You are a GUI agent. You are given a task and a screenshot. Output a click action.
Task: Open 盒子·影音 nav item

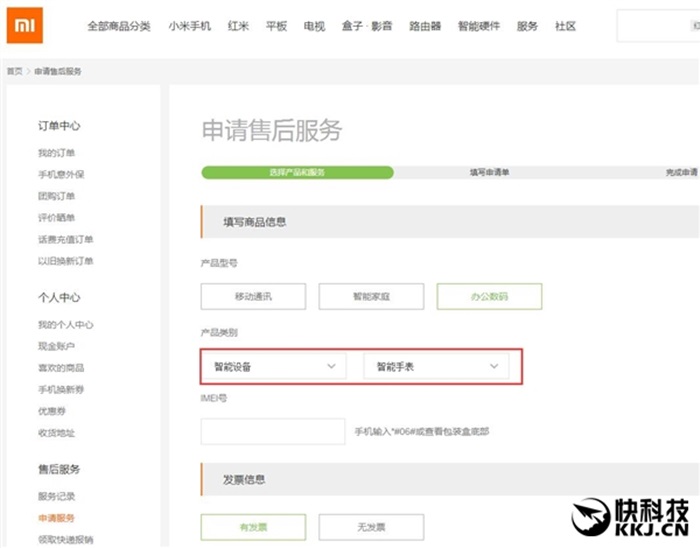pos(367,26)
